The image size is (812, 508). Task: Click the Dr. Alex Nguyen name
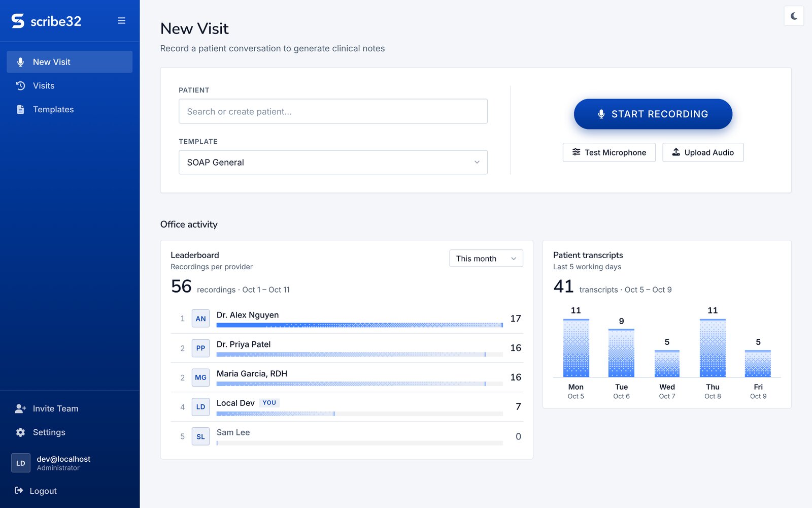coord(248,315)
